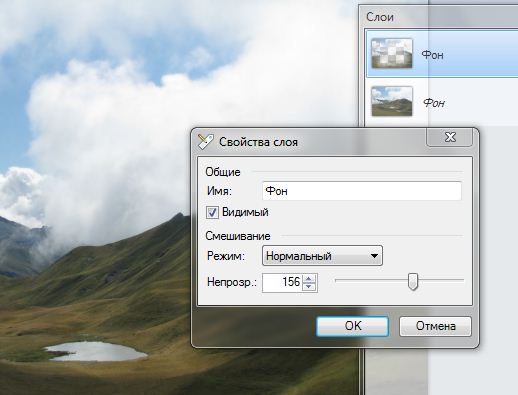Click the Общие section label

tap(223, 172)
